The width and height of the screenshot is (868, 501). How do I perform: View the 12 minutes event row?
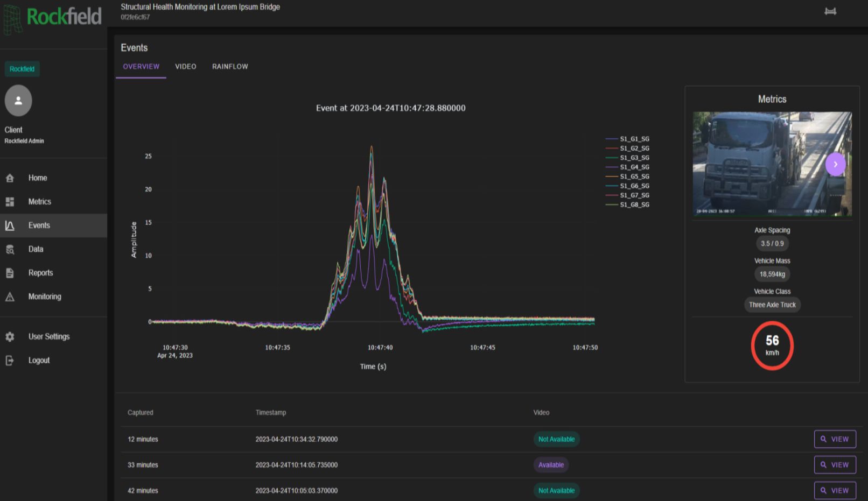coord(835,439)
